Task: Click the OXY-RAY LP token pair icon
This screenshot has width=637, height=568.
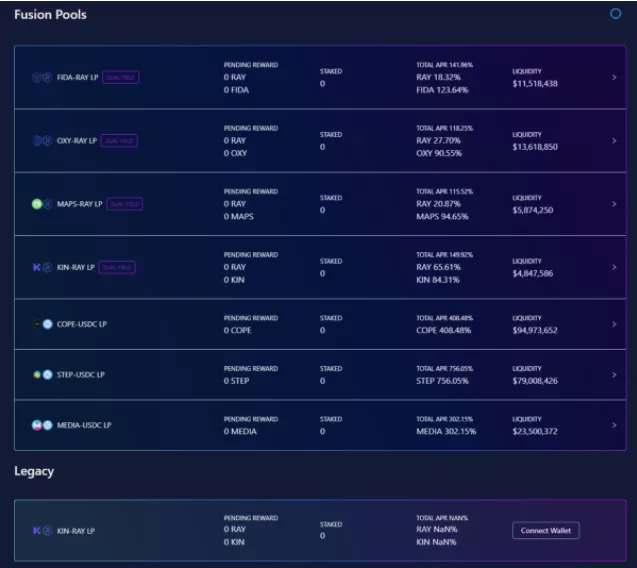Action: (x=42, y=141)
